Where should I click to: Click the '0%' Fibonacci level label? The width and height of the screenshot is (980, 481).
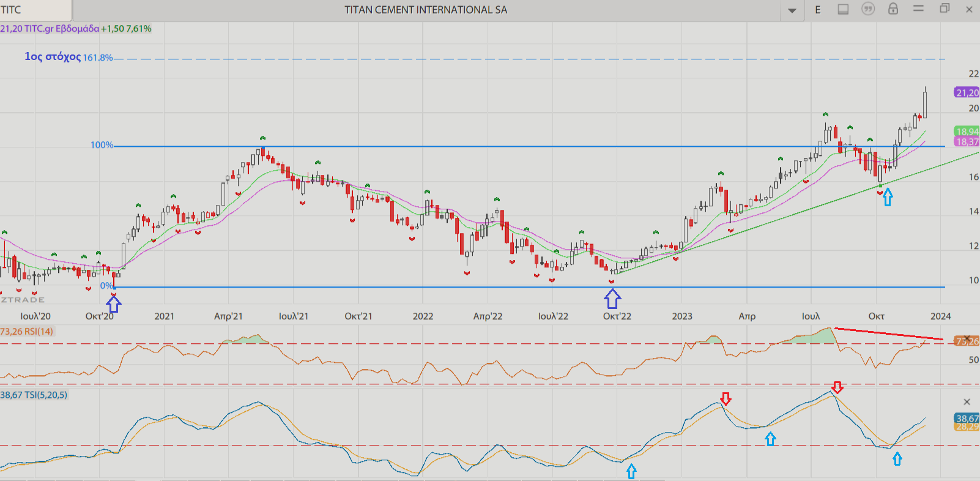(x=106, y=286)
